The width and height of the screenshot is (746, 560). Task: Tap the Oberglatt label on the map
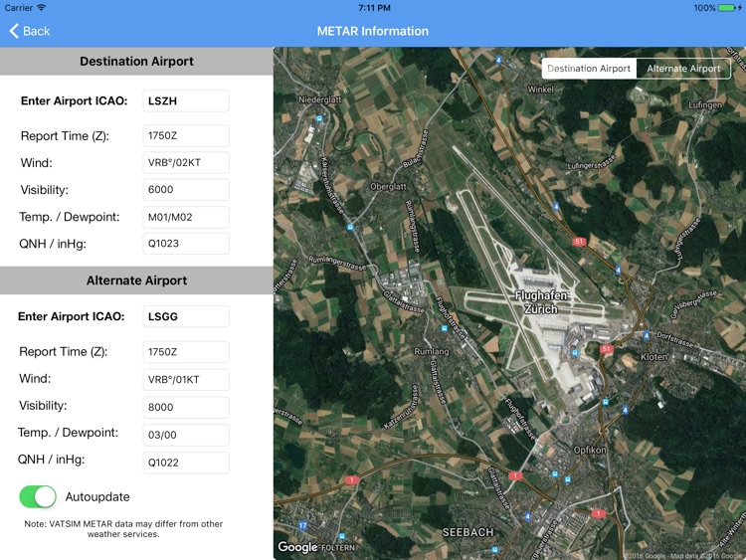click(388, 187)
